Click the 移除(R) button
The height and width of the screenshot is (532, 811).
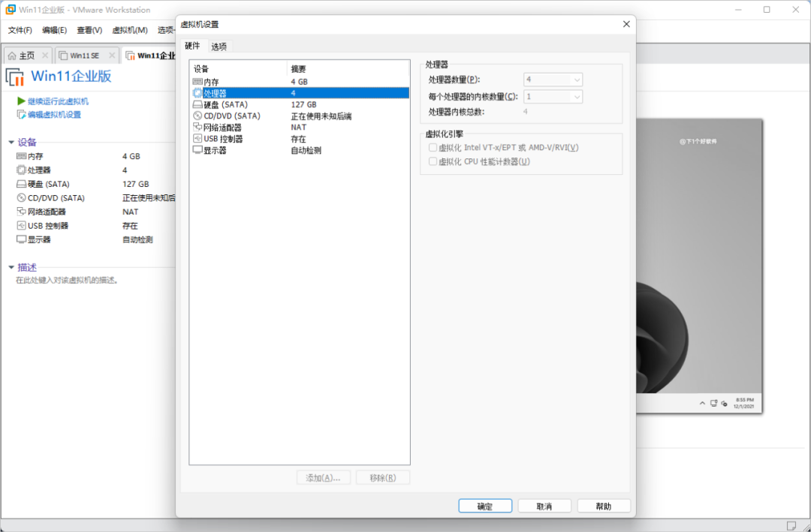383,478
